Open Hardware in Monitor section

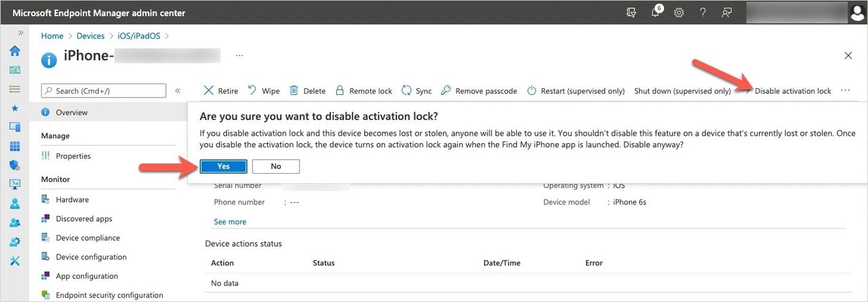click(72, 200)
